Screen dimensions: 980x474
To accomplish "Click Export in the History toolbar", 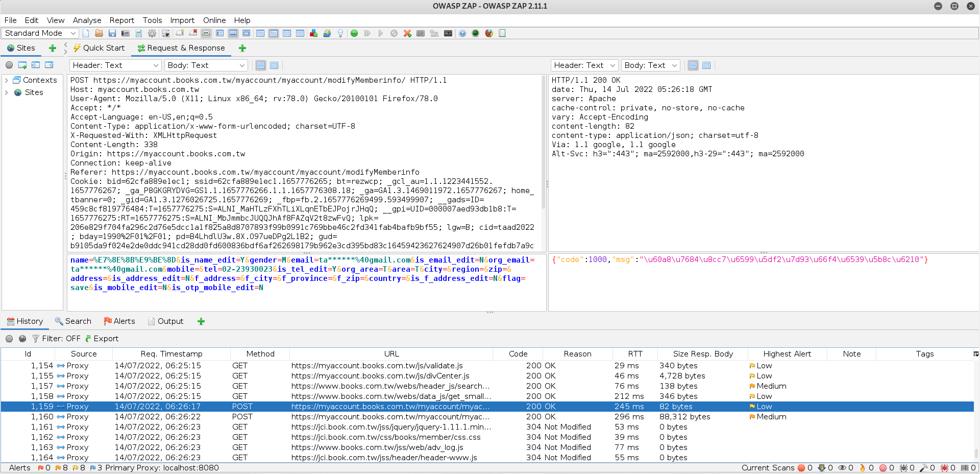I will tap(102, 339).
